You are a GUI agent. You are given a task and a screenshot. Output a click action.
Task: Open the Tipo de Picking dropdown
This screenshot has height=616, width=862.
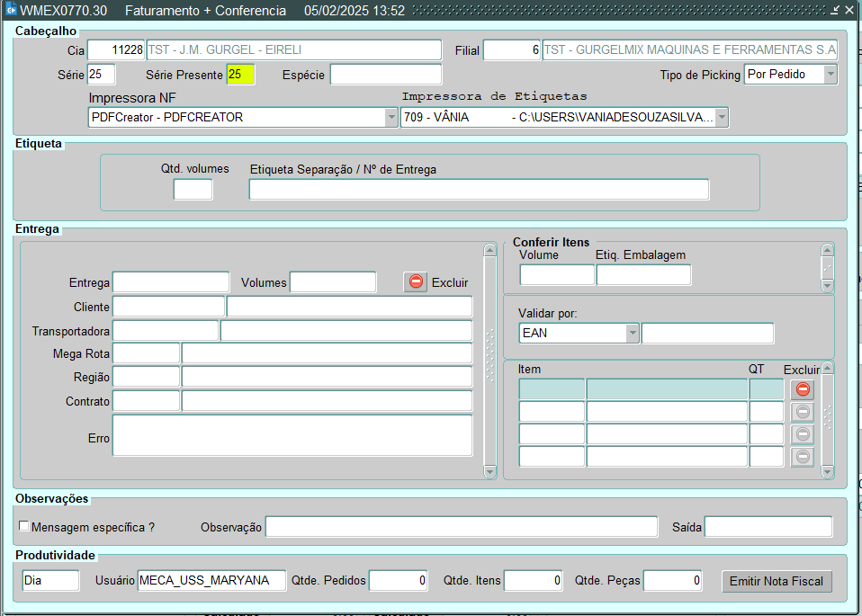pos(830,74)
